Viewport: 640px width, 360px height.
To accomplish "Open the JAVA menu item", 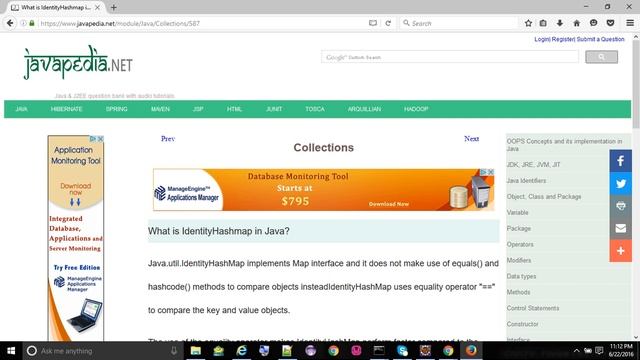I will tap(21, 109).
